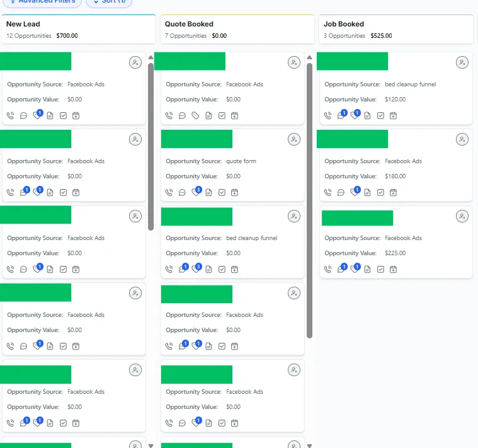
Task: Call contact on the $180.00 opportunity card
Action: (x=327, y=192)
